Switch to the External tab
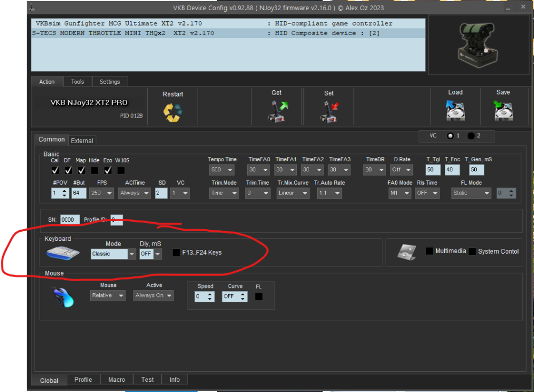The image size is (534, 392). click(82, 140)
